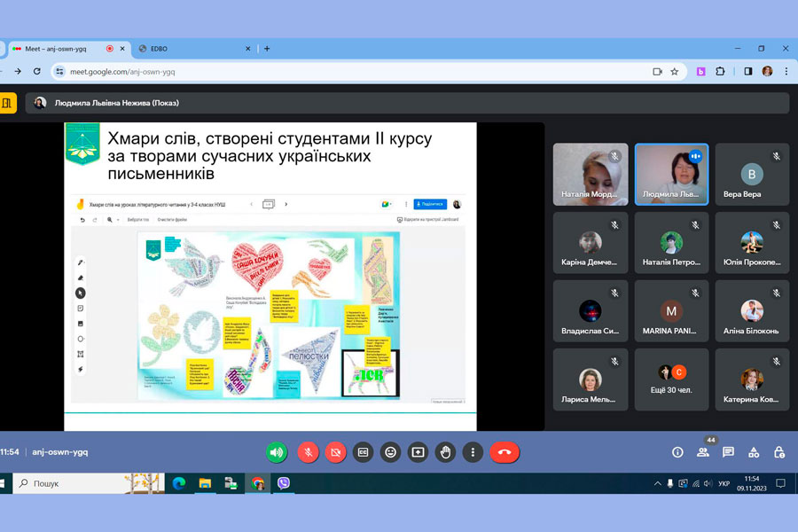Select Jamboard eraser tool in slide
798x532 pixels.
(81, 278)
